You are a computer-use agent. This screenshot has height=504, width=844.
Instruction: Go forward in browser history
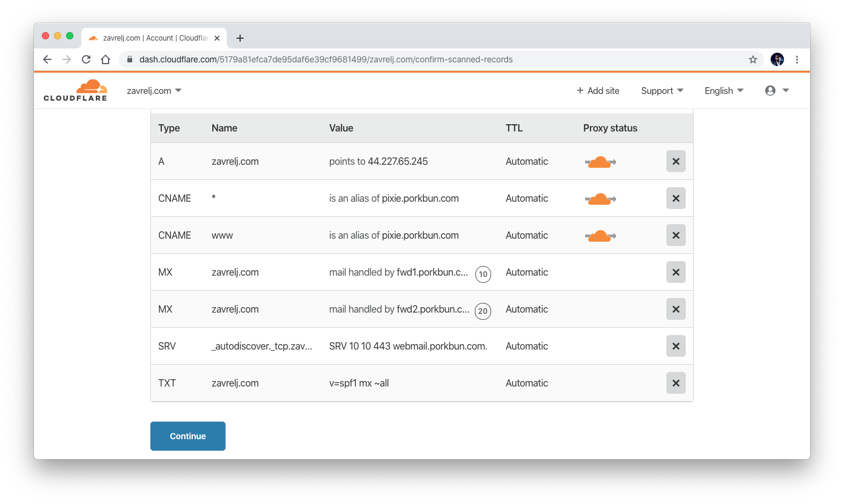click(x=67, y=59)
